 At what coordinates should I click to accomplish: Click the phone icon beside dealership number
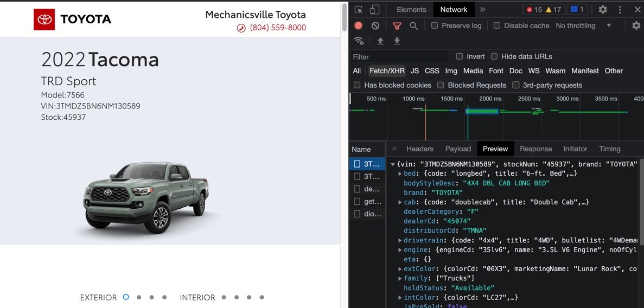[x=241, y=28]
